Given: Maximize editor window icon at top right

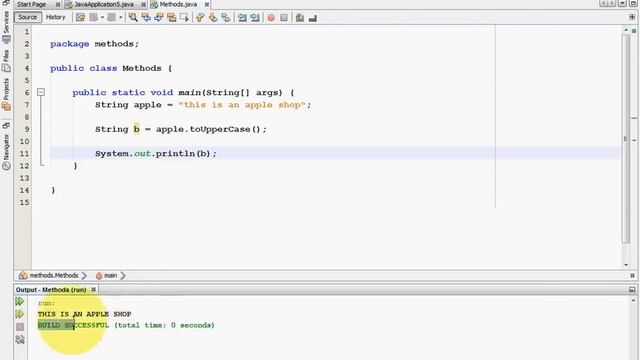Looking at the screenshot, I should (633, 3).
